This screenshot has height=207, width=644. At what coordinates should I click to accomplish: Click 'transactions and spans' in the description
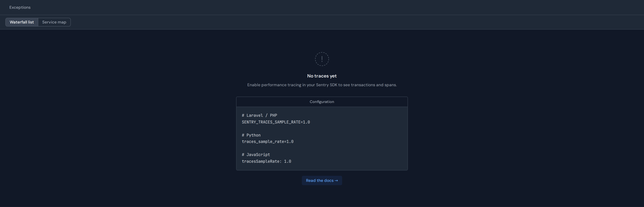coord(373,85)
